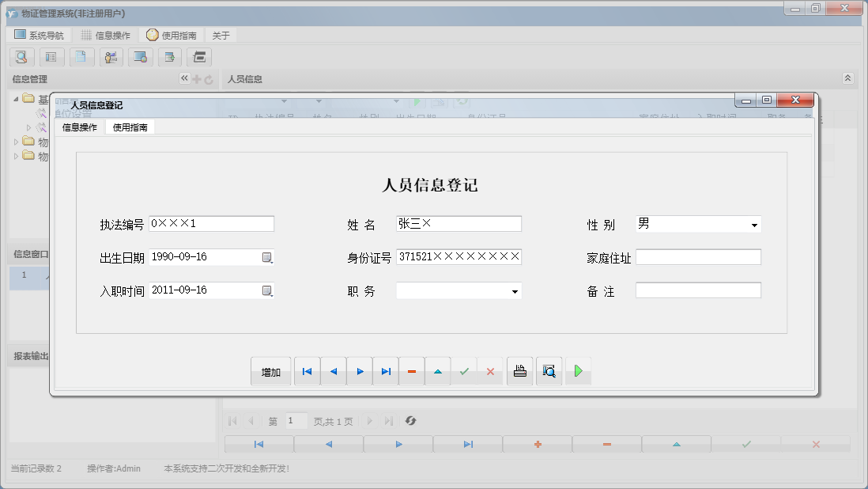Click the teal up-triangle edit icon

438,371
